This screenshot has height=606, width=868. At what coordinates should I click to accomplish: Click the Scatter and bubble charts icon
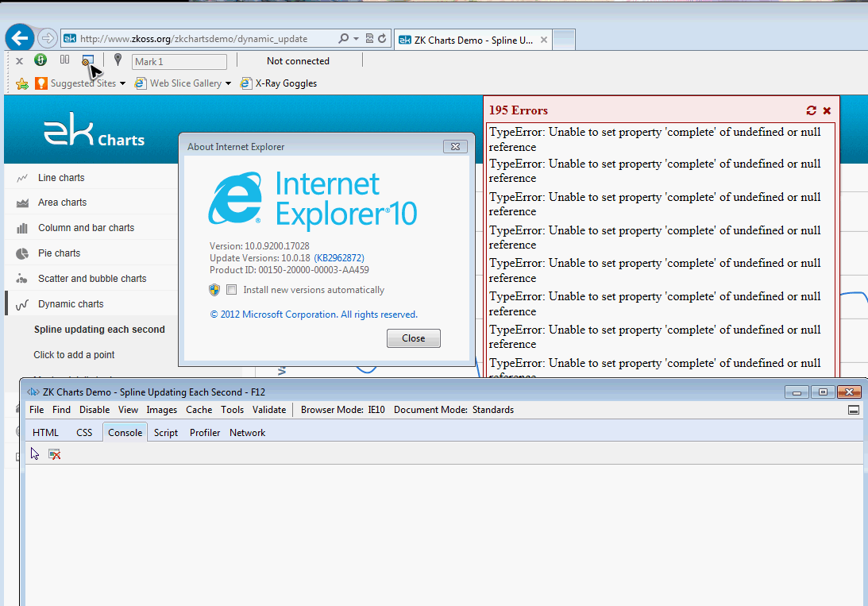22,278
